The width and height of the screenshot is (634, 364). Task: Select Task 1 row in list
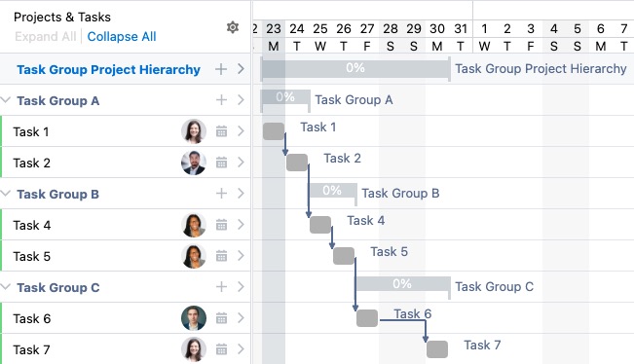pos(126,131)
